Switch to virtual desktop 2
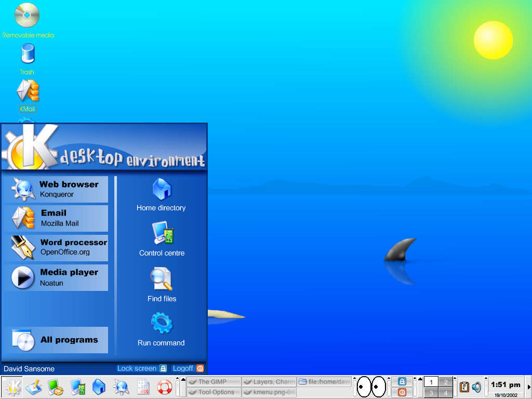The image size is (532, 399). click(x=445, y=382)
